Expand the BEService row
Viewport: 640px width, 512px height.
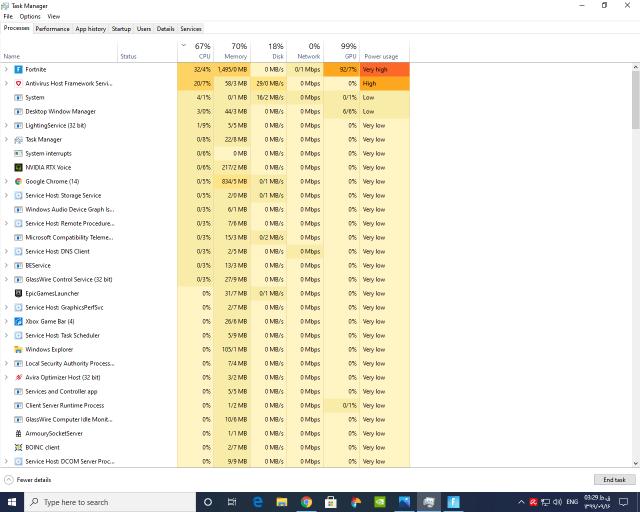point(6,265)
